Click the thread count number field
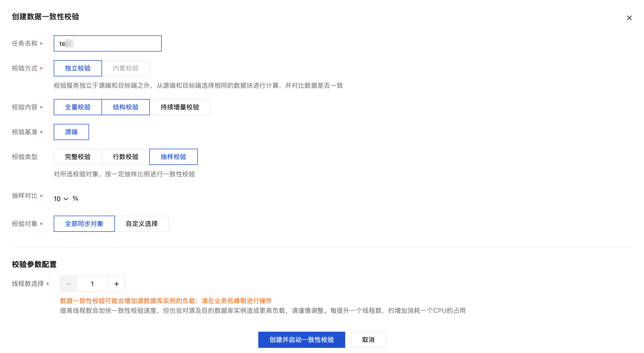 coord(92,284)
